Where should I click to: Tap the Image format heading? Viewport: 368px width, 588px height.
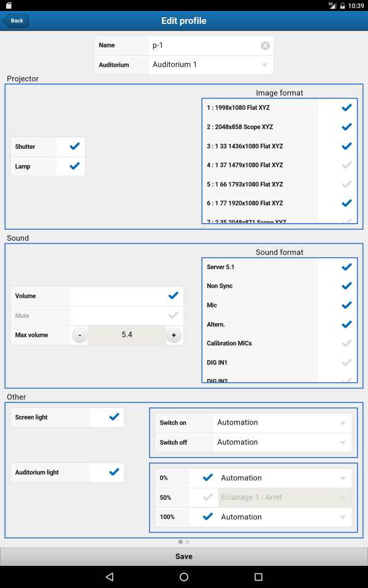coord(280,92)
